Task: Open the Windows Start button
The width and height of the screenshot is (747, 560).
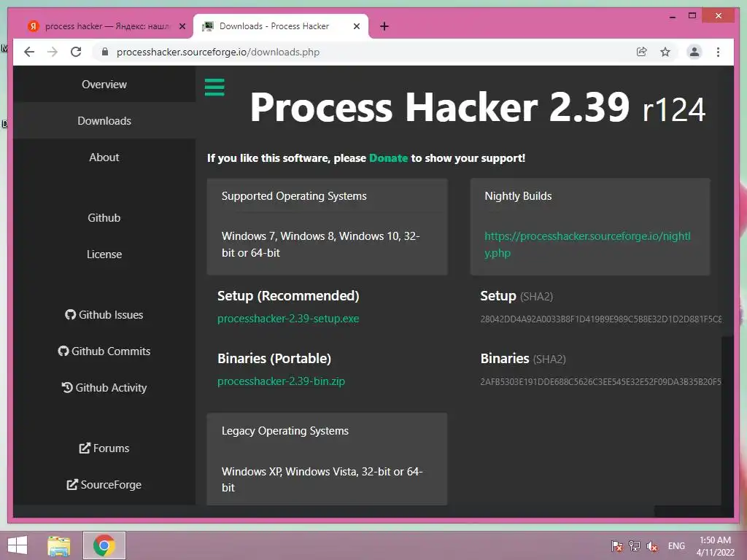Action: [x=18, y=545]
